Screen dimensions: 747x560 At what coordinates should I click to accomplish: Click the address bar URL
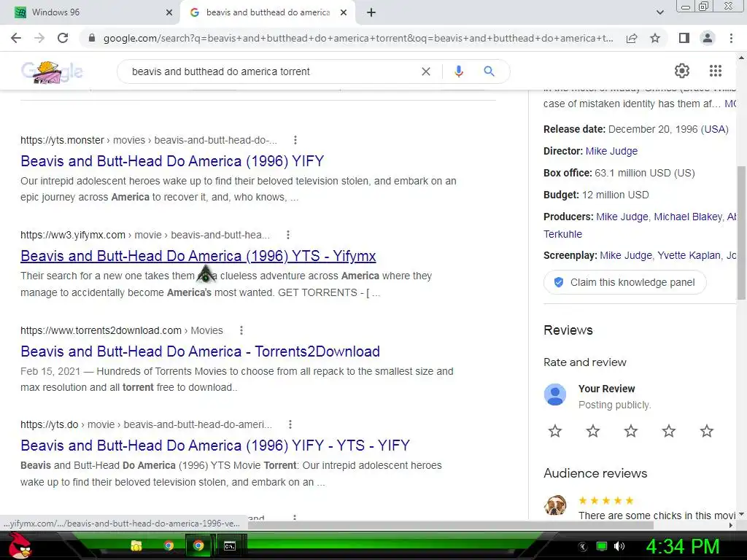357,38
